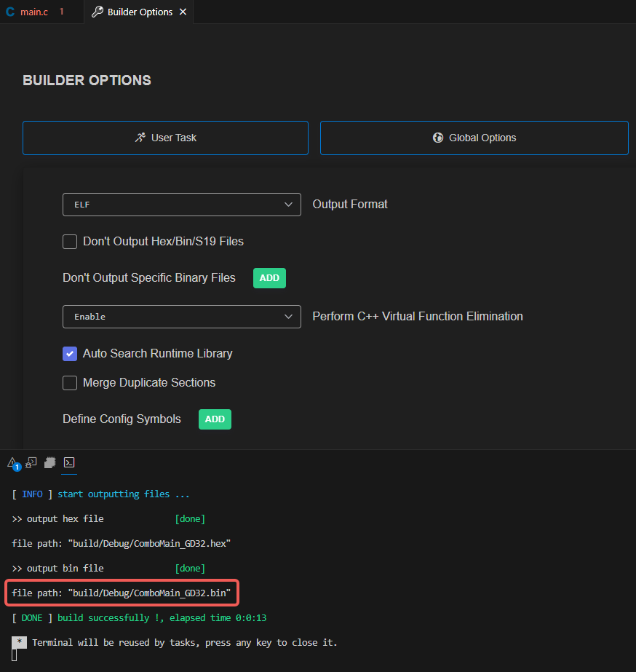Close the Builder Options tab

pyautogui.click(x=183, y=12)
